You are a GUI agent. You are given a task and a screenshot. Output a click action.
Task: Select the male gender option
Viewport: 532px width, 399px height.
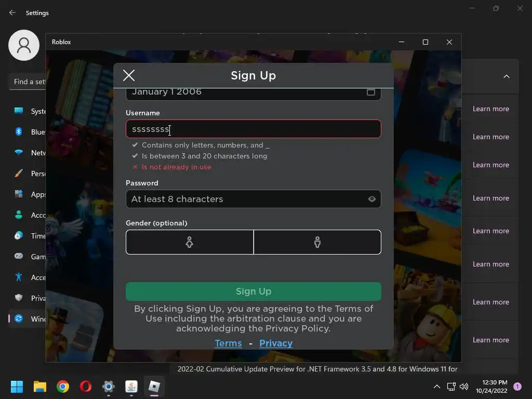coord(317,242)
